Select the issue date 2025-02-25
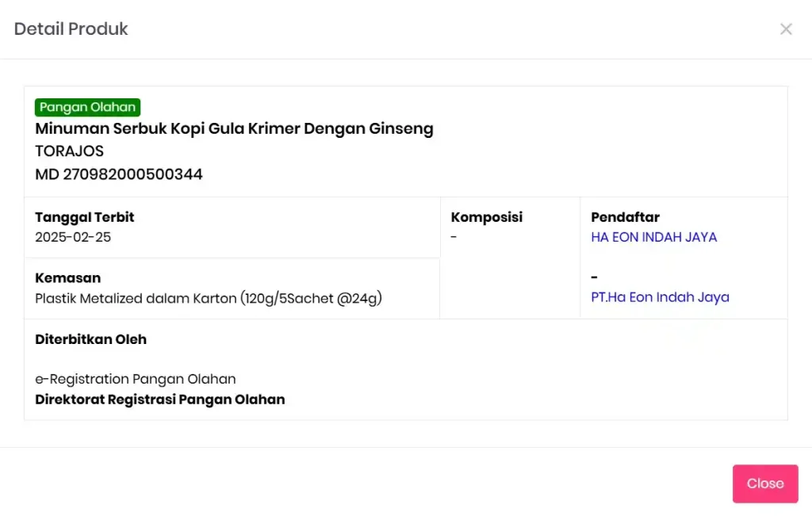Image resolution: width=812 pixels, height=516 pixels. 73,237
